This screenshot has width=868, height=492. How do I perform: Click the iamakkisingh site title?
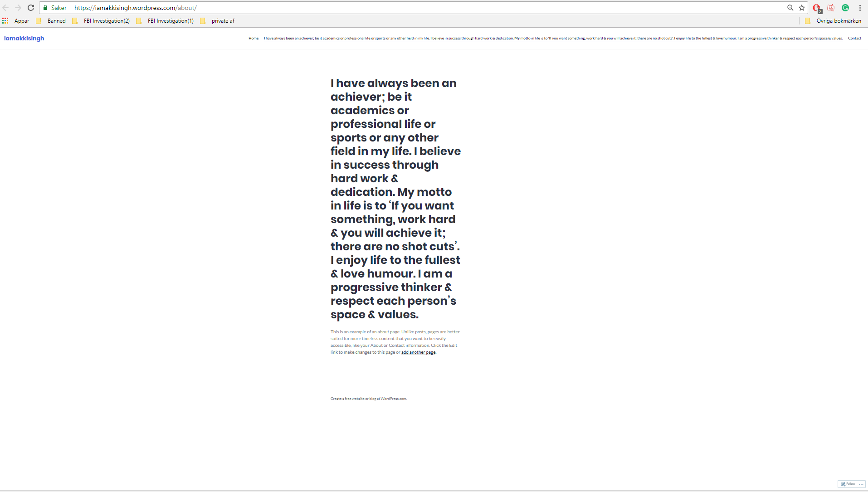(24, 38)
